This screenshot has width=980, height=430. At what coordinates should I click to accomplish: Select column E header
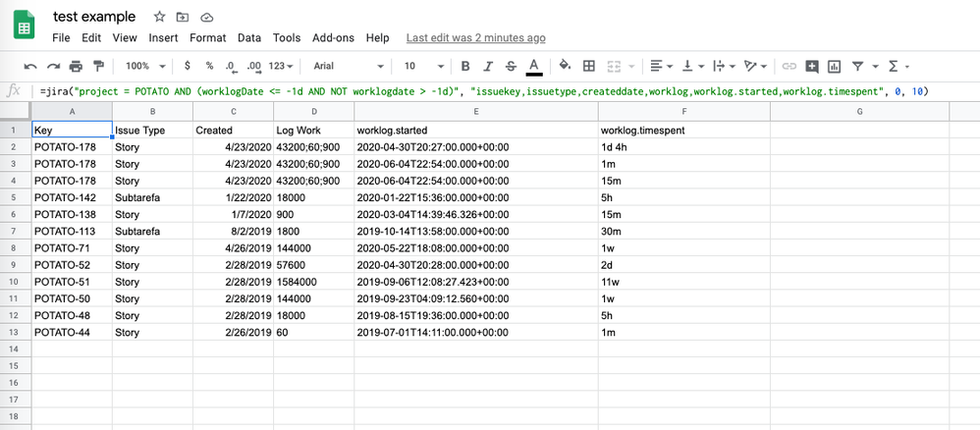click(x=476, y=111)
